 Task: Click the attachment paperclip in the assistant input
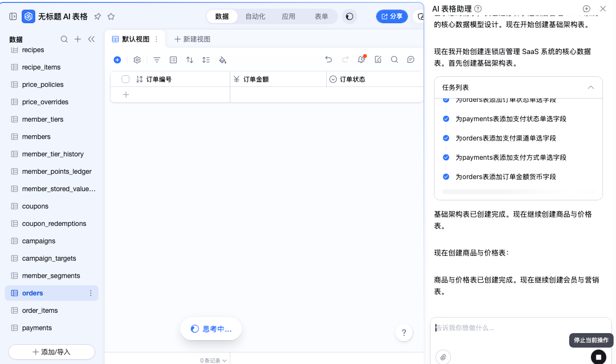(x=443, y=357)
